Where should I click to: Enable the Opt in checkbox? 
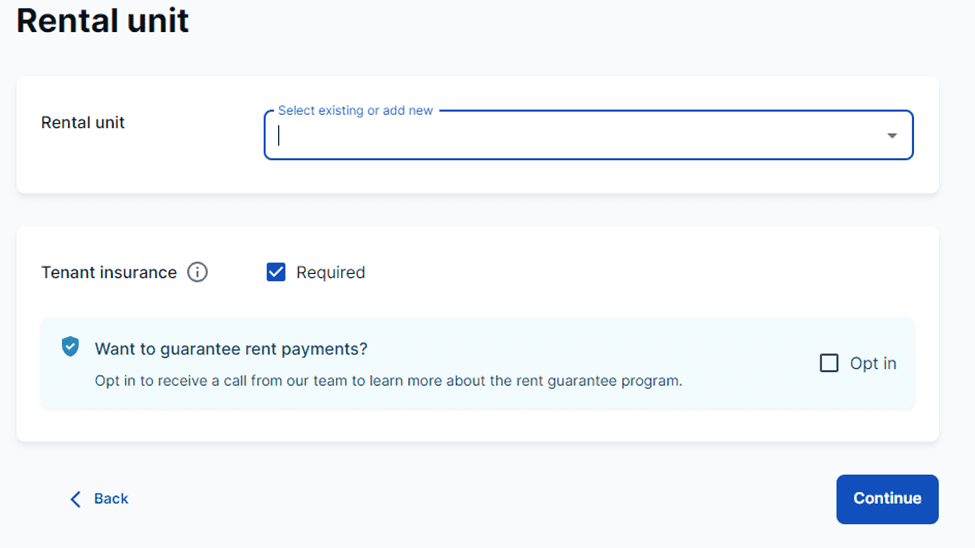(829, 363)
